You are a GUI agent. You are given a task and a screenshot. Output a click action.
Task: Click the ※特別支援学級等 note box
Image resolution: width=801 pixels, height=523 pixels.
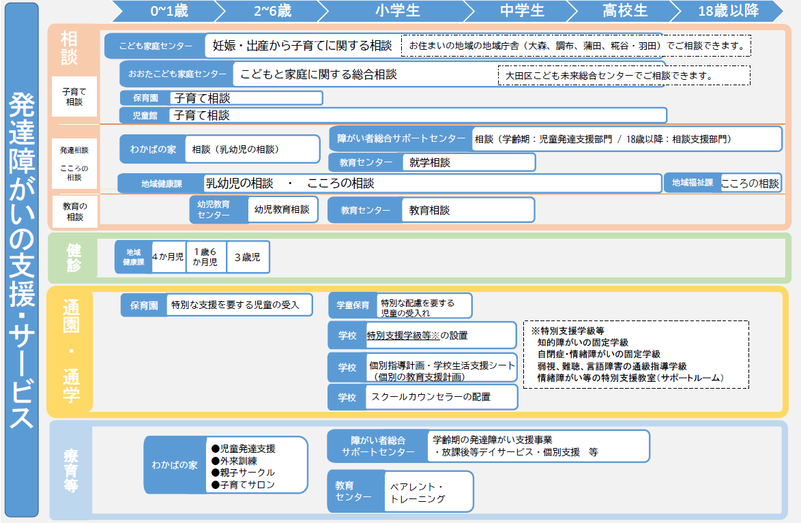tap(636, 354)
